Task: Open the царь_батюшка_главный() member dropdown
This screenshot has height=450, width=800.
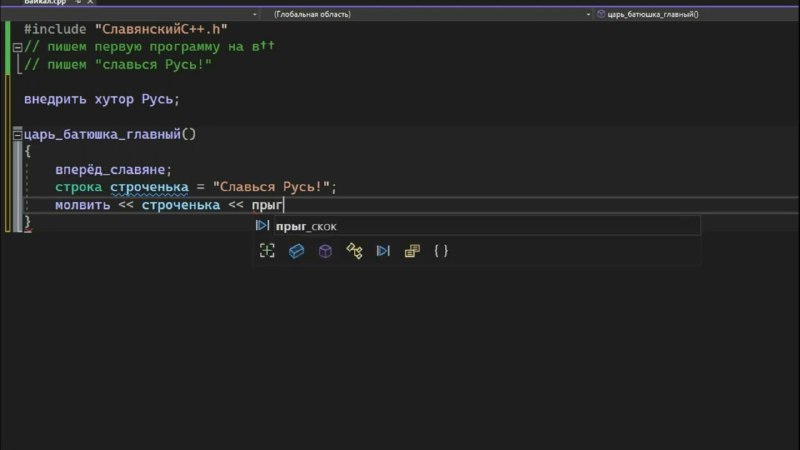Action: [696, 14]
